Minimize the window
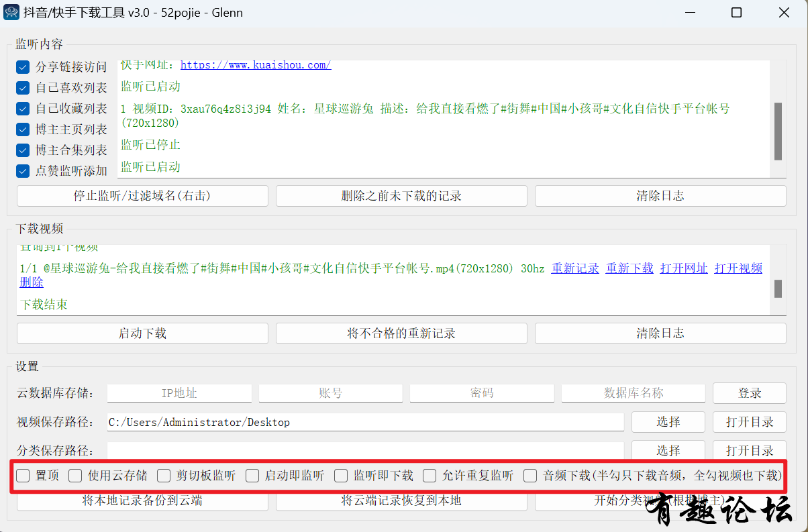The width and height of the screenshot is (808, 532). click(x=689, y=13)
